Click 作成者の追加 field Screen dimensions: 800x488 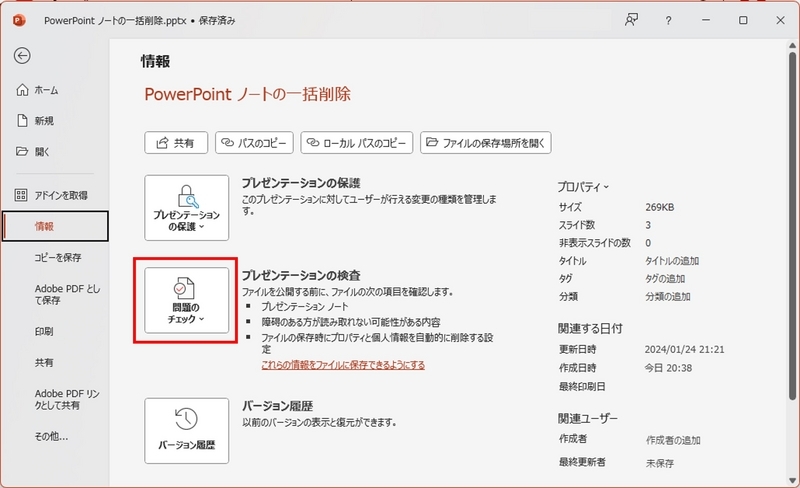(673, 440)
